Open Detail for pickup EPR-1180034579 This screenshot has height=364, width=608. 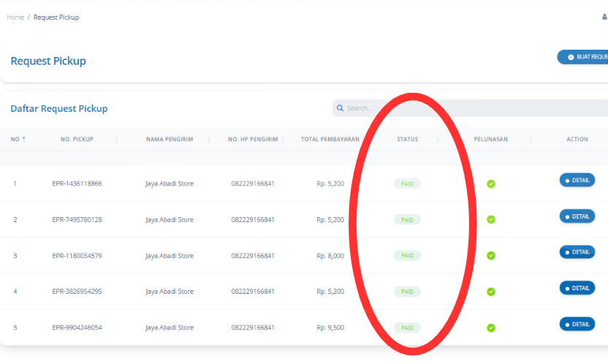click(577, 252)
